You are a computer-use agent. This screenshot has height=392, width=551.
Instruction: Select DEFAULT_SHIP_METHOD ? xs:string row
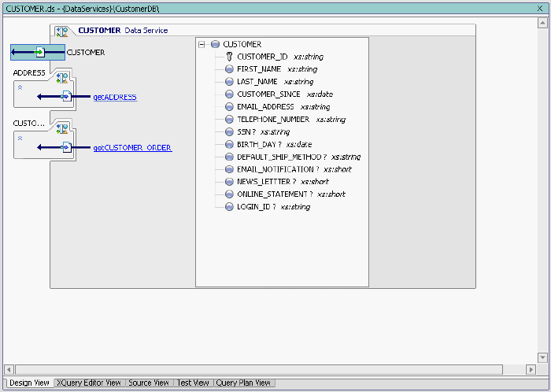298,157
